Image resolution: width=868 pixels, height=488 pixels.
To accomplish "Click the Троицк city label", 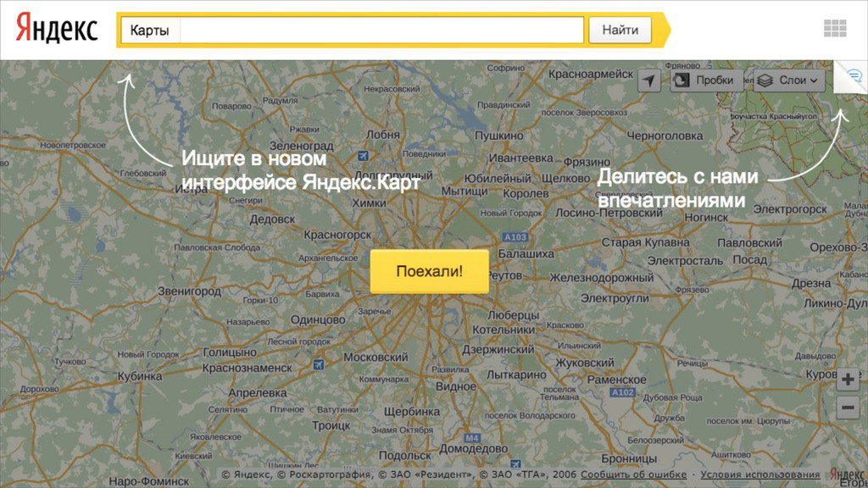I will coord(331,425).
